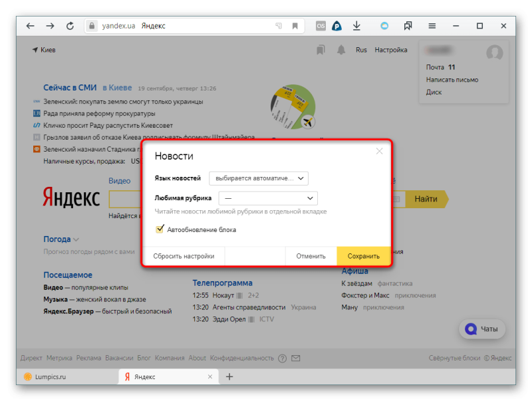Click the Найти search button
This screenshot has height=401, width=532.
426,199
